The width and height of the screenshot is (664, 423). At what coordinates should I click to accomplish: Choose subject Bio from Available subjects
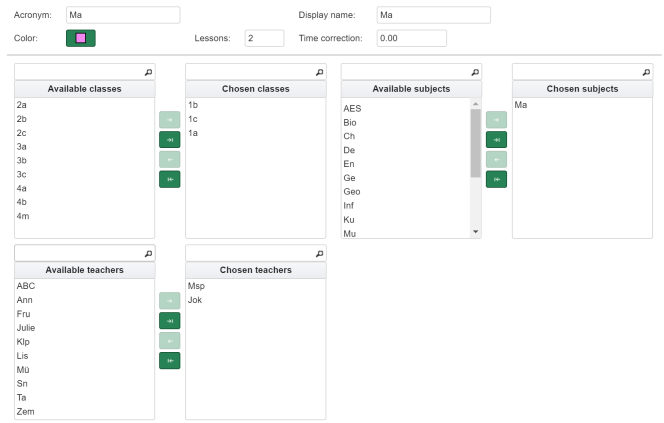[350, 122]
